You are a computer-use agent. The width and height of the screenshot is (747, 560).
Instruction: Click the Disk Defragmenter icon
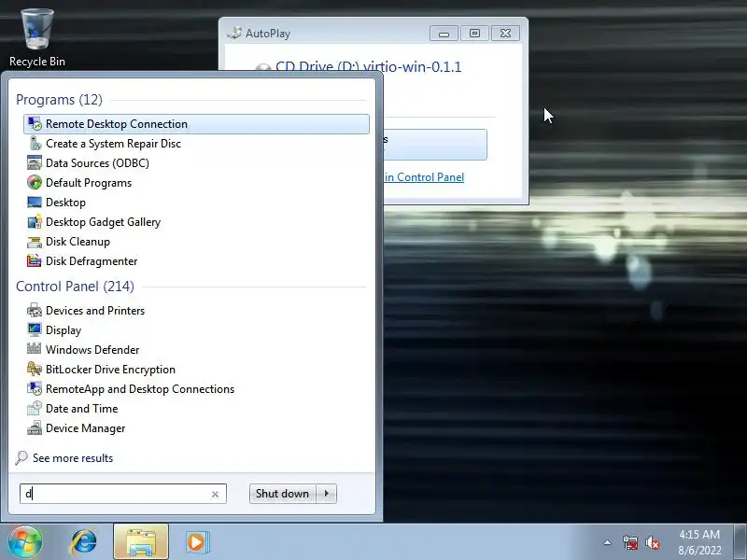pyautogui.click(x=35, y=261)
